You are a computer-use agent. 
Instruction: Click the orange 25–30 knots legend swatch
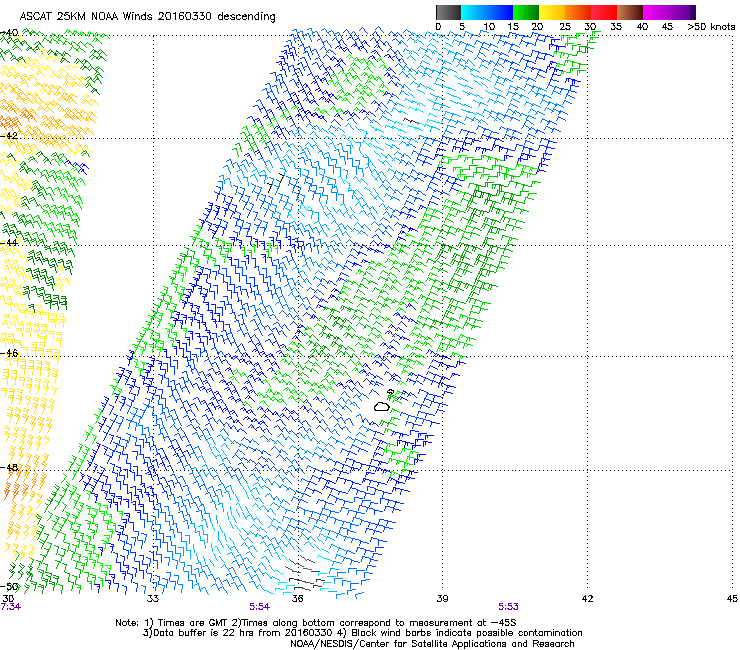[x=578, y=12]
